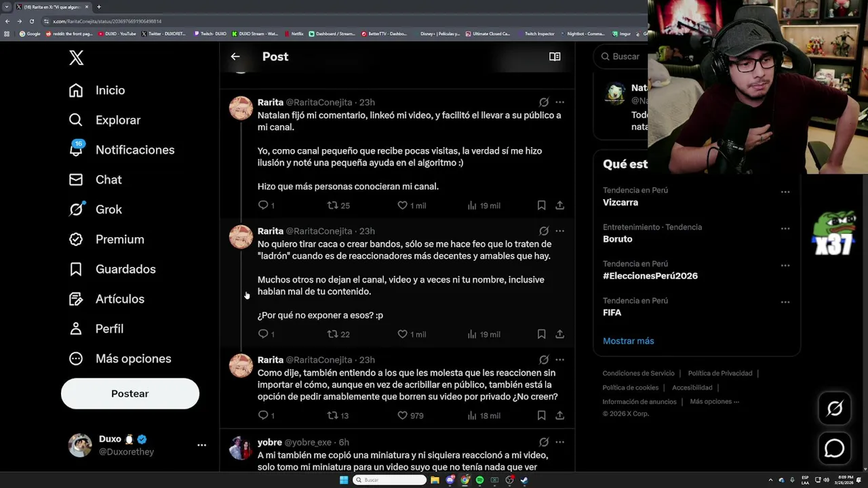
Task: Open more menu on the 'Natalan fijó' post
Action: click(x=559, y=102)
